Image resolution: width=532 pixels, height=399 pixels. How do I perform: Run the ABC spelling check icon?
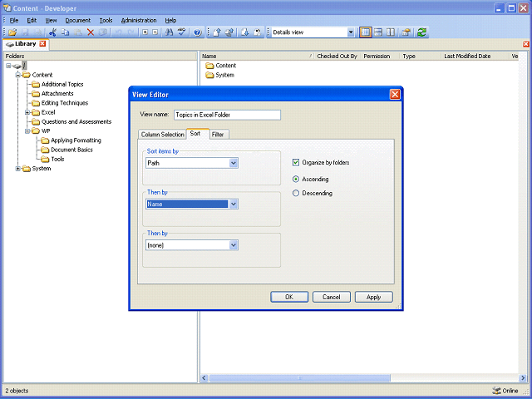pyautogui.click(x=182, y=32)
